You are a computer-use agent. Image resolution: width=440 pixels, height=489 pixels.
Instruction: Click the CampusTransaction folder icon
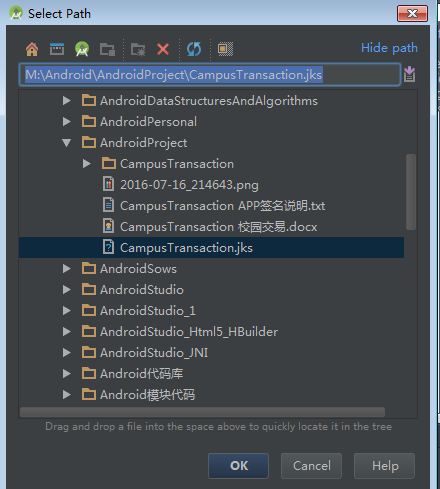coord(109,163)
